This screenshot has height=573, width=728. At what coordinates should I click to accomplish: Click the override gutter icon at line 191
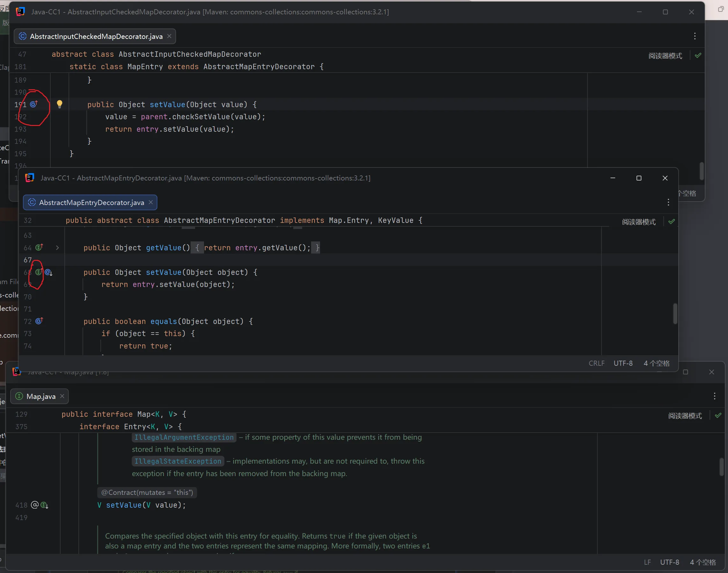tap(33, 104)
